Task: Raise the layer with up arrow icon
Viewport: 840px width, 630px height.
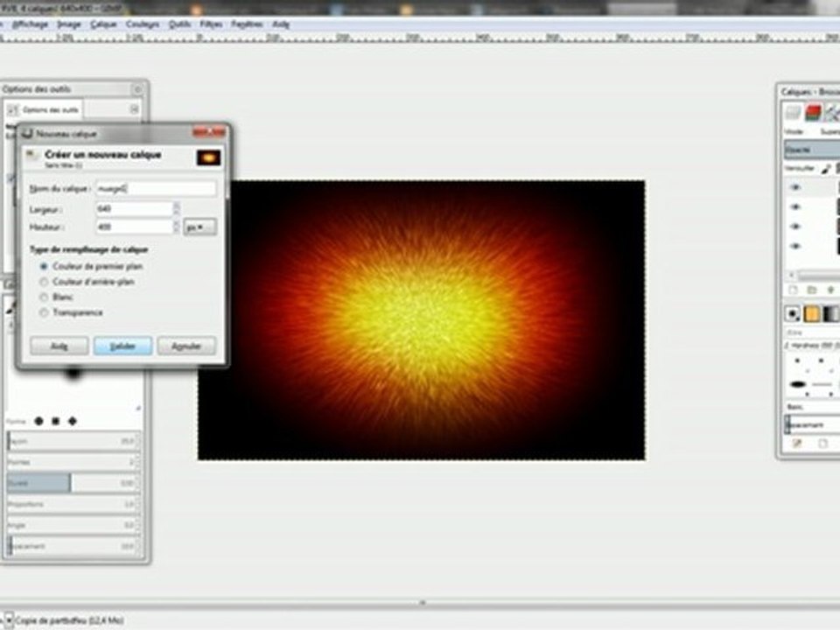Action: [x=830, y=290]
